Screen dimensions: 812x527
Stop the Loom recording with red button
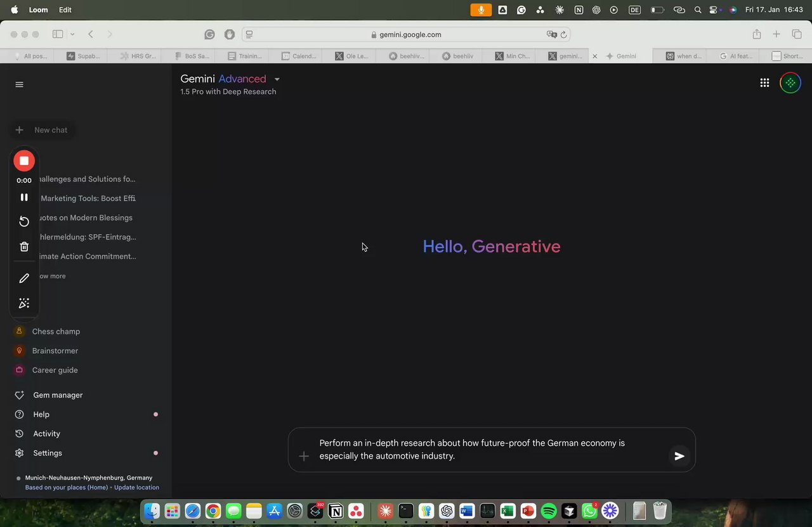[24, 161]
